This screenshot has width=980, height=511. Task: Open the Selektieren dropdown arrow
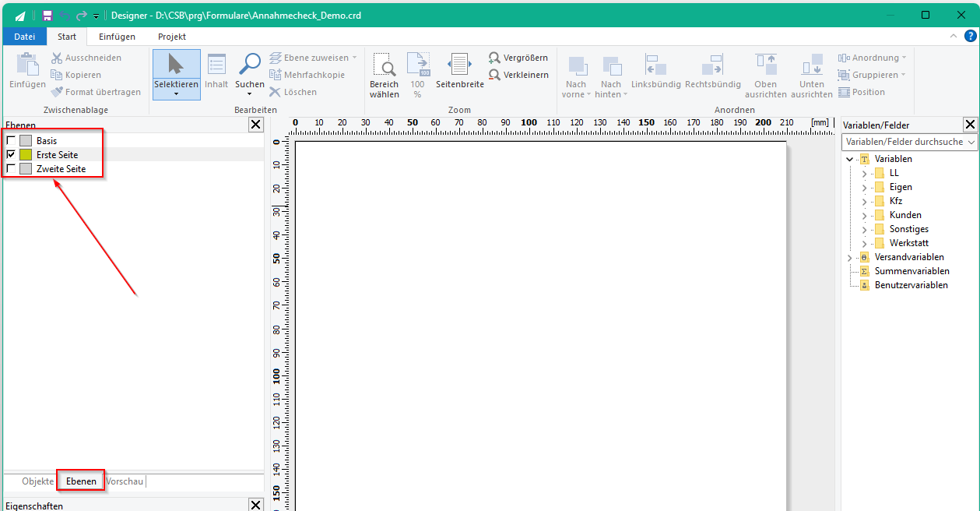pos(176,94)
